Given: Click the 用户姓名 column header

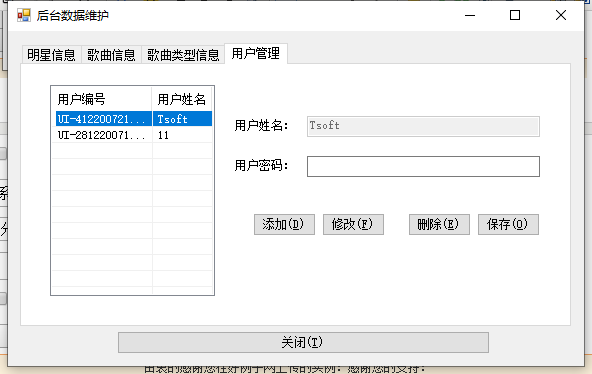Looking at the screenshot, I should pyautogui.click(x=182, y=99).
